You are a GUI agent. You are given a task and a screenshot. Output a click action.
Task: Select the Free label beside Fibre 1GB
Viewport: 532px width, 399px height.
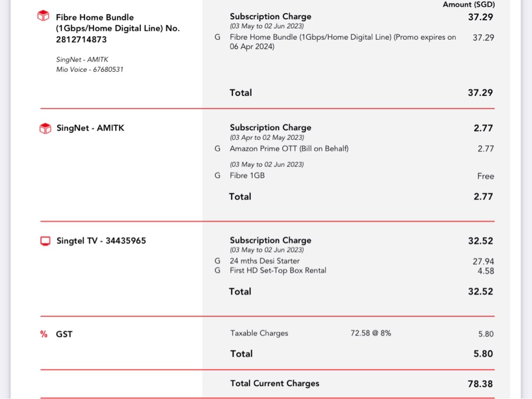pos(486,176)
